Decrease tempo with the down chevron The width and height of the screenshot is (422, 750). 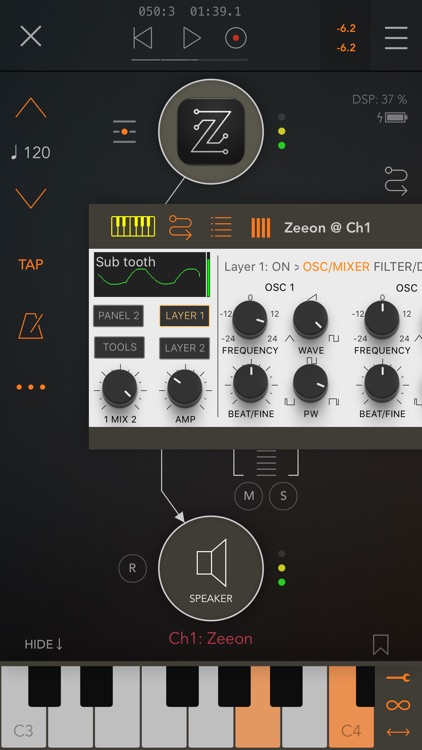31,198
